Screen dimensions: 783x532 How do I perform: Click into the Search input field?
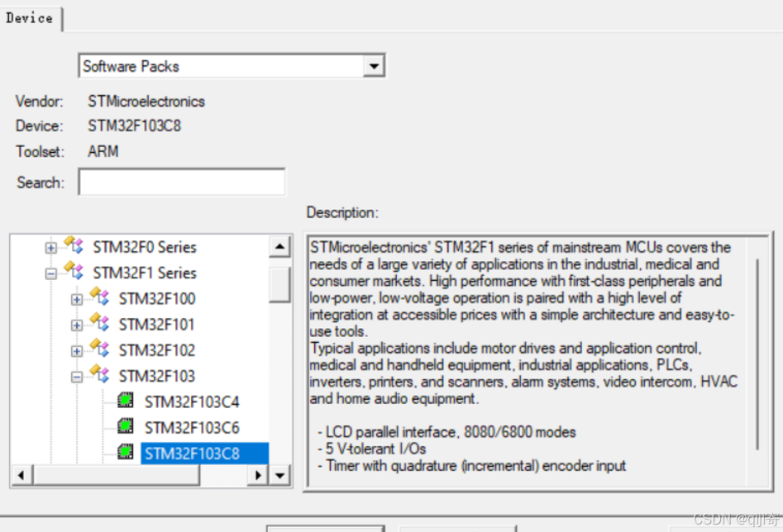coord(182,183)
